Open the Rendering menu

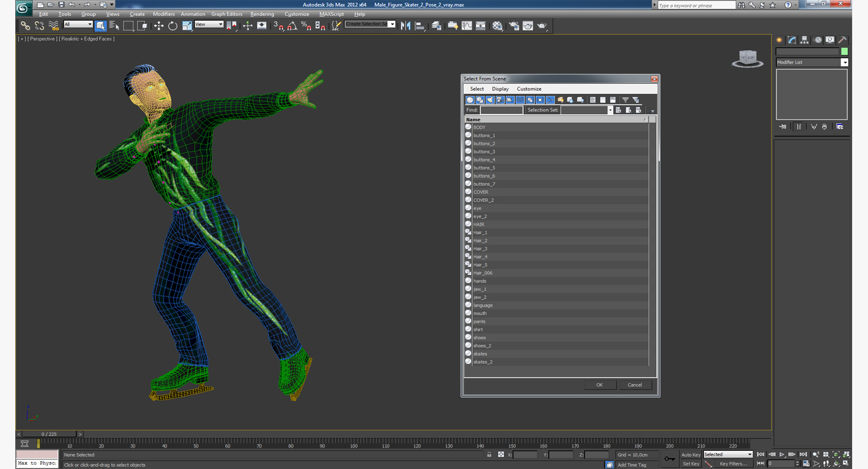(x=262, y=14)
